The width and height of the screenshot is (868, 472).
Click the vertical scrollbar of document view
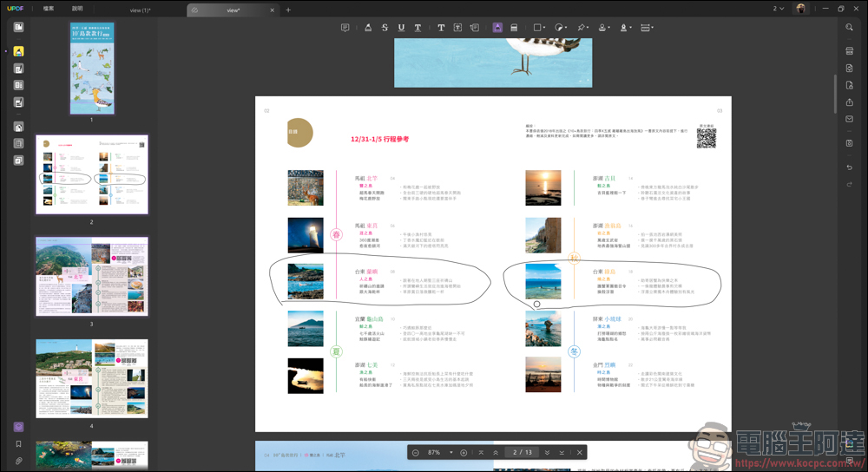tap(836, 94)
